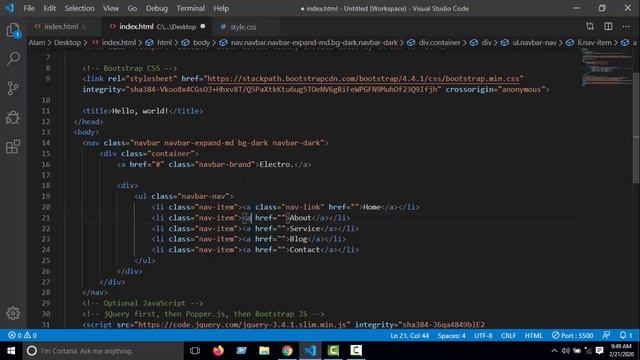
Task: Expand the div.container breadcrumb segment
Action: (439, 42)
